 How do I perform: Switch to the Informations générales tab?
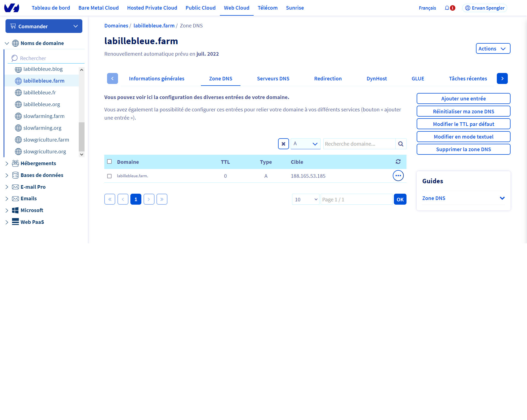[157, 79]
